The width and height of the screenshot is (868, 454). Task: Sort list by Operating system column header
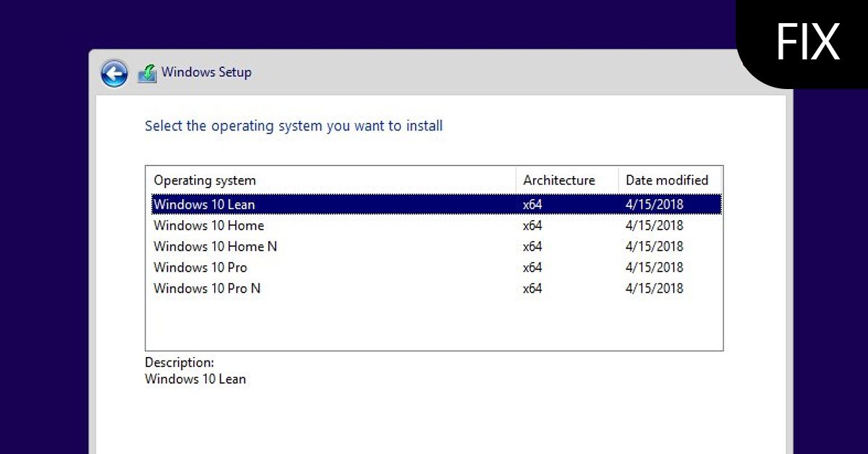coord(205,180)
